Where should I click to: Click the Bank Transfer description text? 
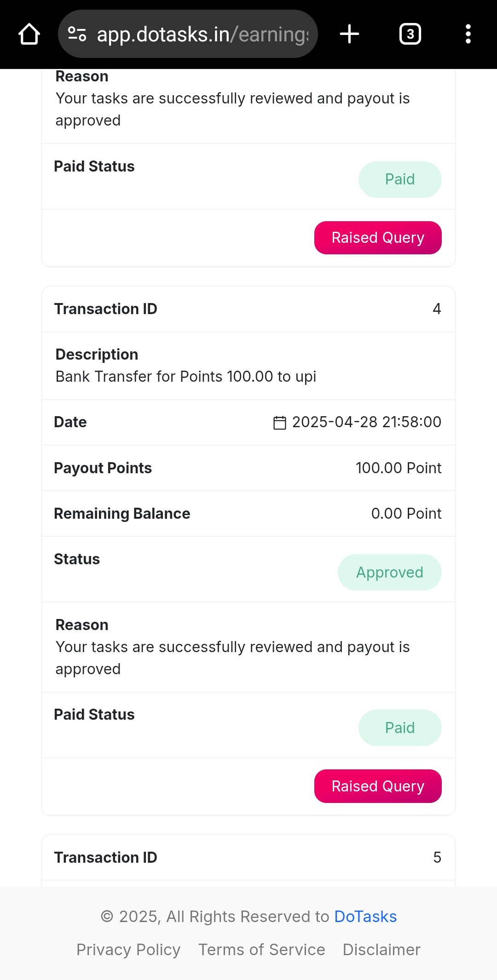pos(186,377)
